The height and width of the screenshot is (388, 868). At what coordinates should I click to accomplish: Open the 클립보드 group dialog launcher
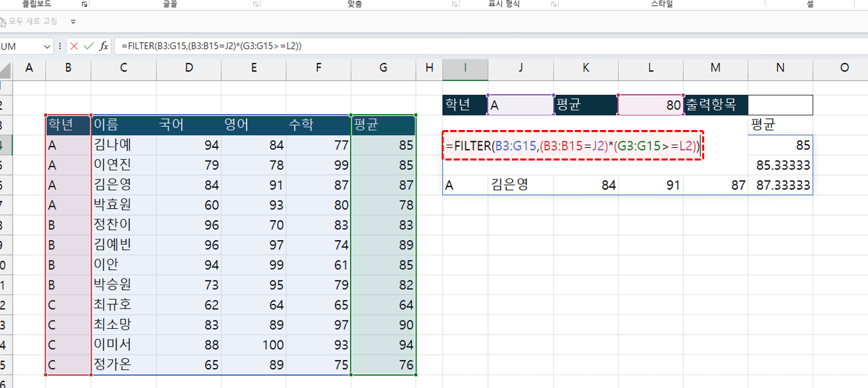(x=84, y=4)
